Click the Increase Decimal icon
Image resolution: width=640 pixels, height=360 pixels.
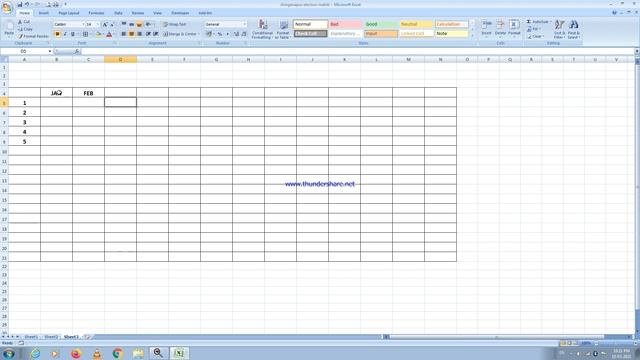[236, 34]
